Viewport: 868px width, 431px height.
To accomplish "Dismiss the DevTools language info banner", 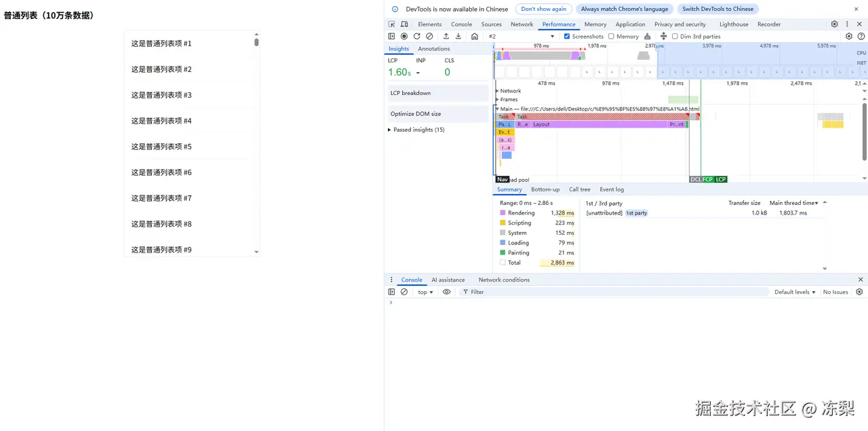I will click(x=856, y=9).
